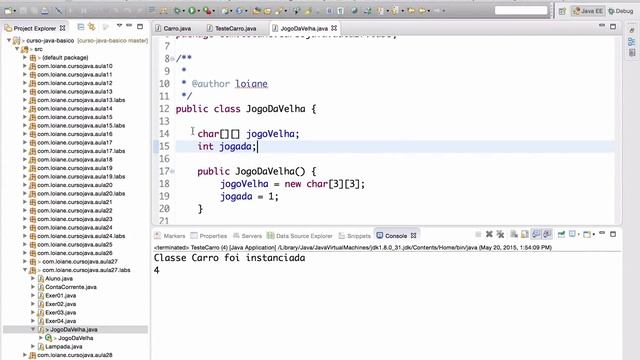This screenshot has height=360, width=640.
Task: Click the Run button in the toolbar
Action: point(191,11)
